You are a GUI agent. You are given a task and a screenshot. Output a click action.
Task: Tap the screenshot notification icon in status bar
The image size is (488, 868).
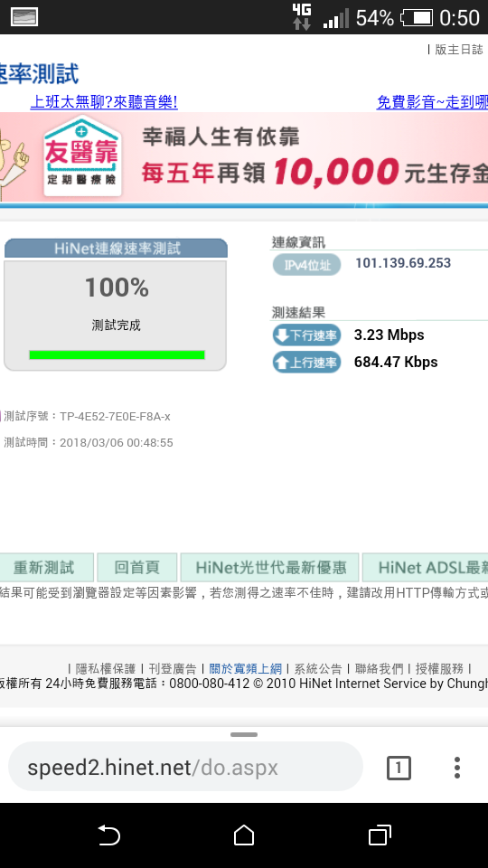pos(24,17)
